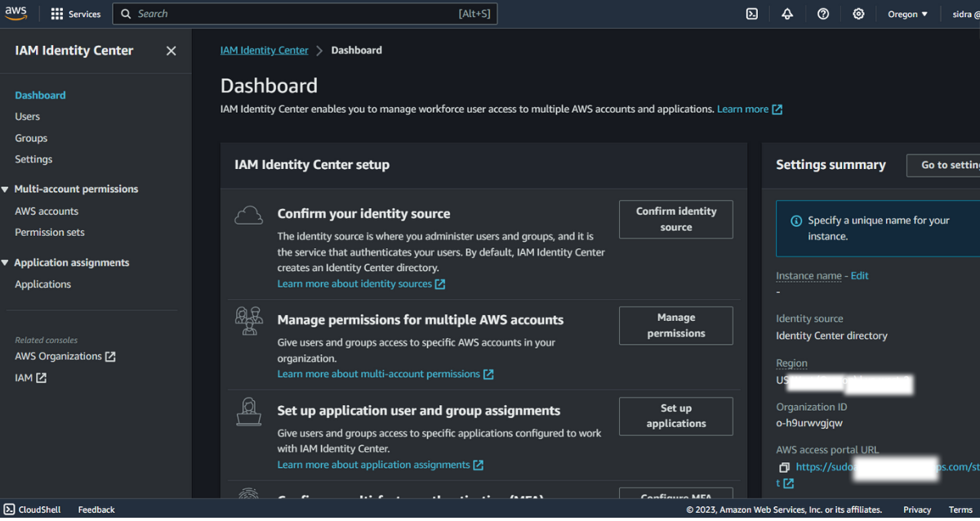Open Learn more about application assignments
The image size is (980, 521).
click(374, 465)
